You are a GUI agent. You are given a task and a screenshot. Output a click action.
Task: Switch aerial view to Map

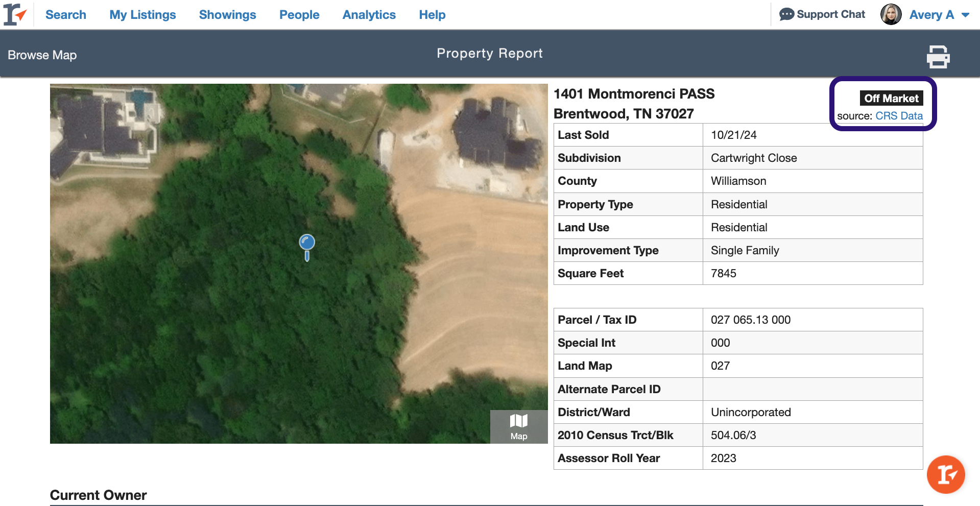tap(518, 427)
